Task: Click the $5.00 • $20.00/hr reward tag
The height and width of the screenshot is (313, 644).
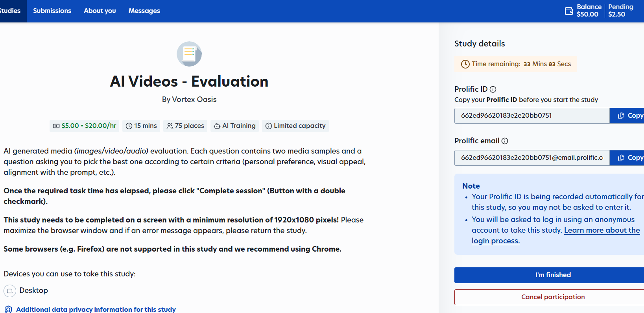Action: [x=85, y=126]
